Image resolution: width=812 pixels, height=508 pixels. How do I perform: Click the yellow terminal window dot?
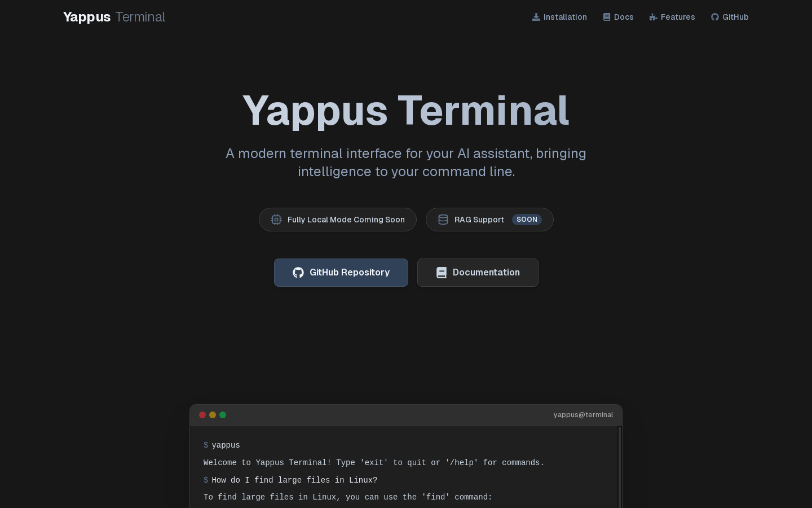pos(213,415)
